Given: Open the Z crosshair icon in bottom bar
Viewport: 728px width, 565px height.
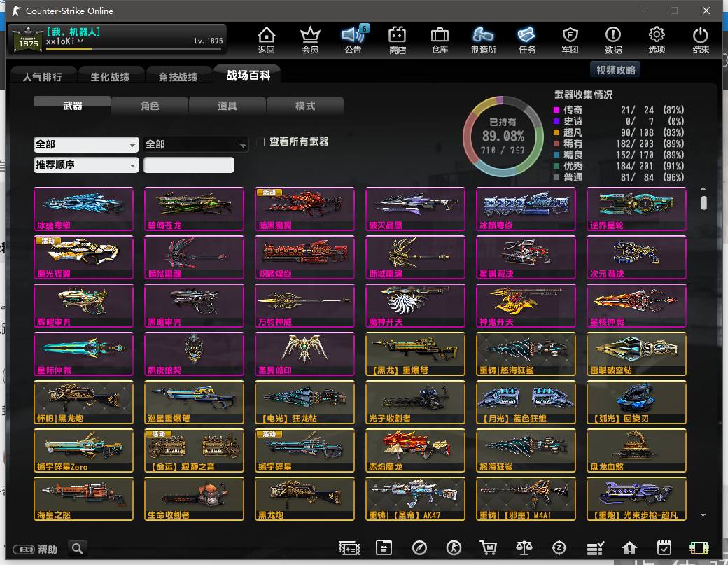Looking at the screenshot, I should pyautogui.click(x=559, y=548).
